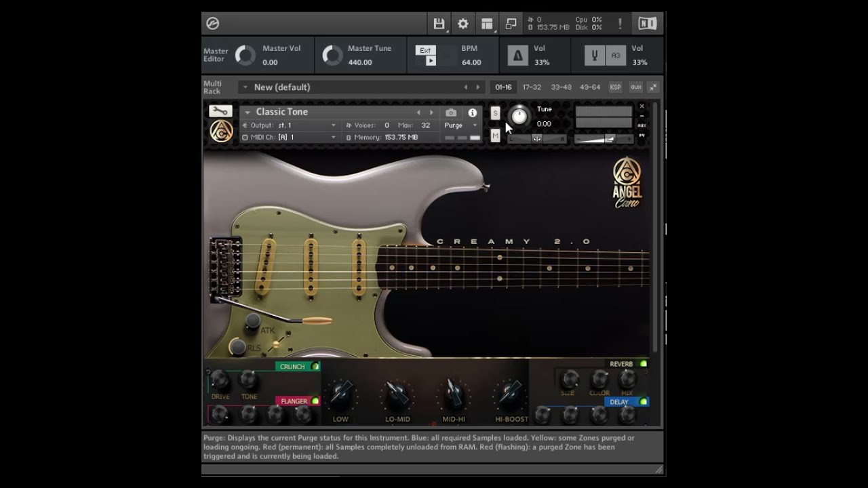Switch to rack page 49-64
This screenshot has width=868, height=488.
coord(590,87)
